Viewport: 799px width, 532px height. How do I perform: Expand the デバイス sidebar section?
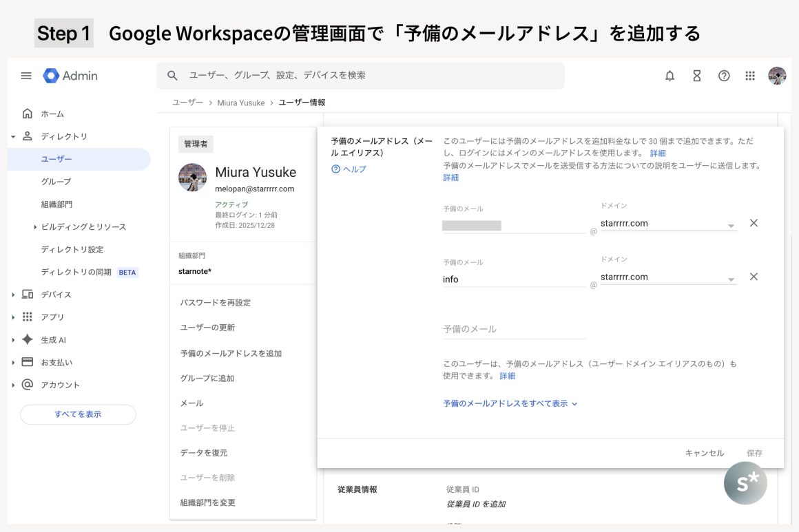[x=13, y=295]
